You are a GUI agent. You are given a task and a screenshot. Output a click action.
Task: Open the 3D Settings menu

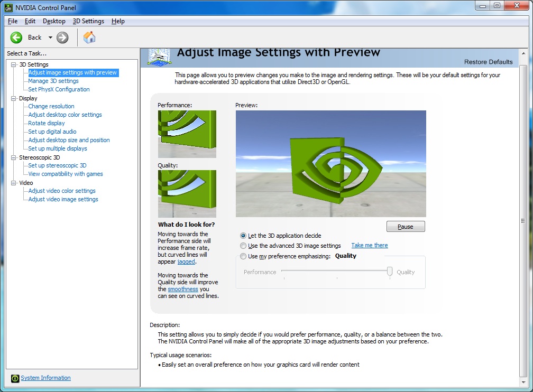pyautogui.click(x=88, y=21)
